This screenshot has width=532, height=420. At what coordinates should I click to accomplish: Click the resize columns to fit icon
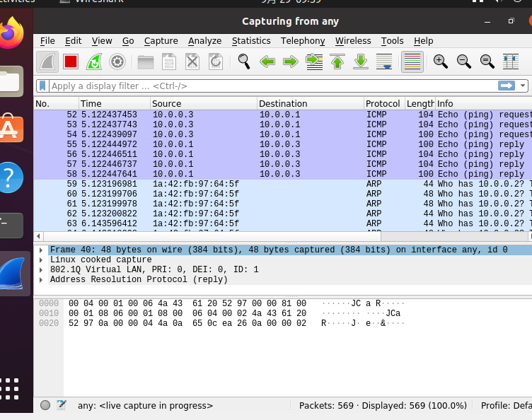tap(511, 62)
